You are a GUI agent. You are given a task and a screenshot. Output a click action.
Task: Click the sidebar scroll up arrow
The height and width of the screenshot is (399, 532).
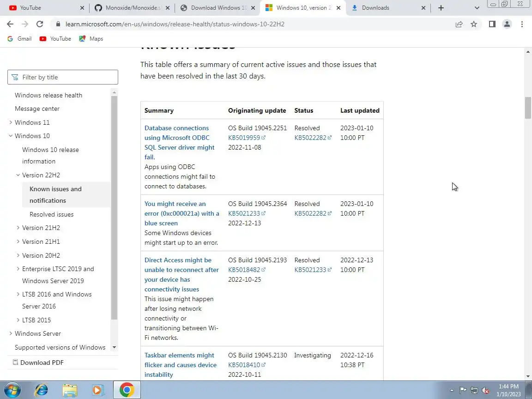(114, 92)
